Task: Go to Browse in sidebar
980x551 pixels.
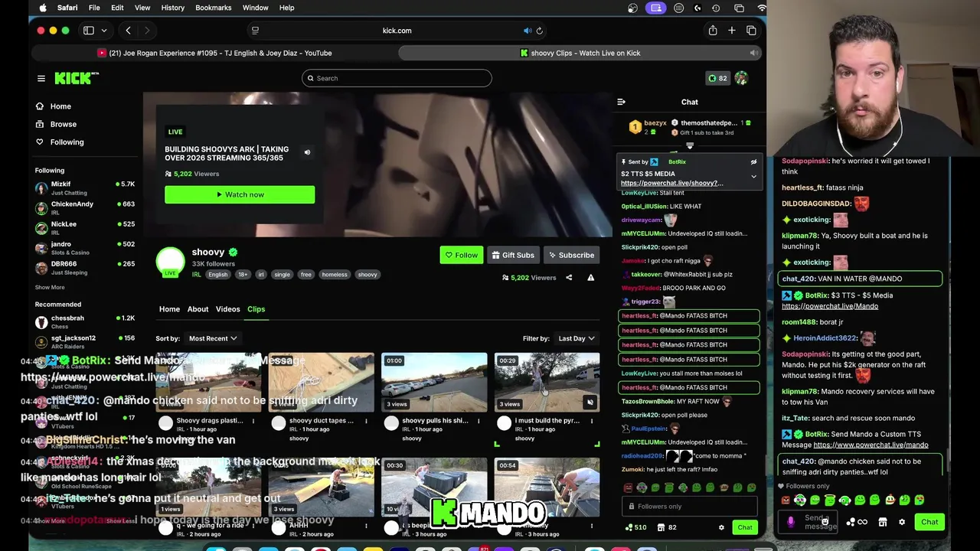Action: [64, 124]
